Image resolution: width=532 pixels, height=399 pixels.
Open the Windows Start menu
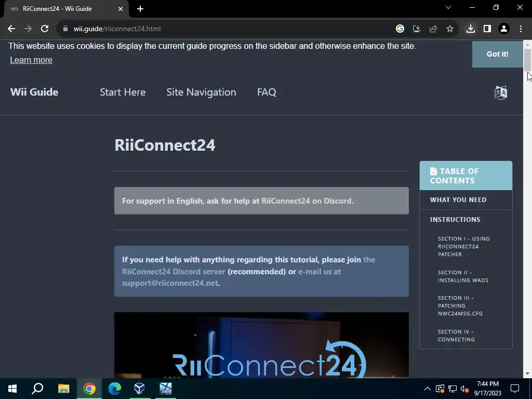[12, 389]
